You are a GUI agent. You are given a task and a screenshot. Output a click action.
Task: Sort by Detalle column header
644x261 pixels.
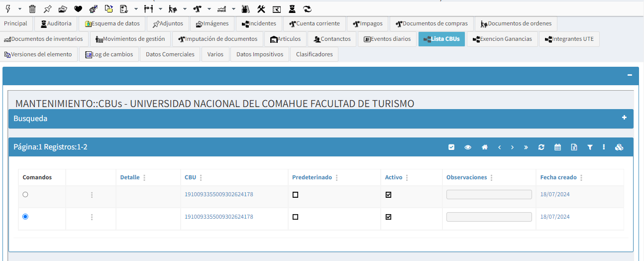coord(130,177)
